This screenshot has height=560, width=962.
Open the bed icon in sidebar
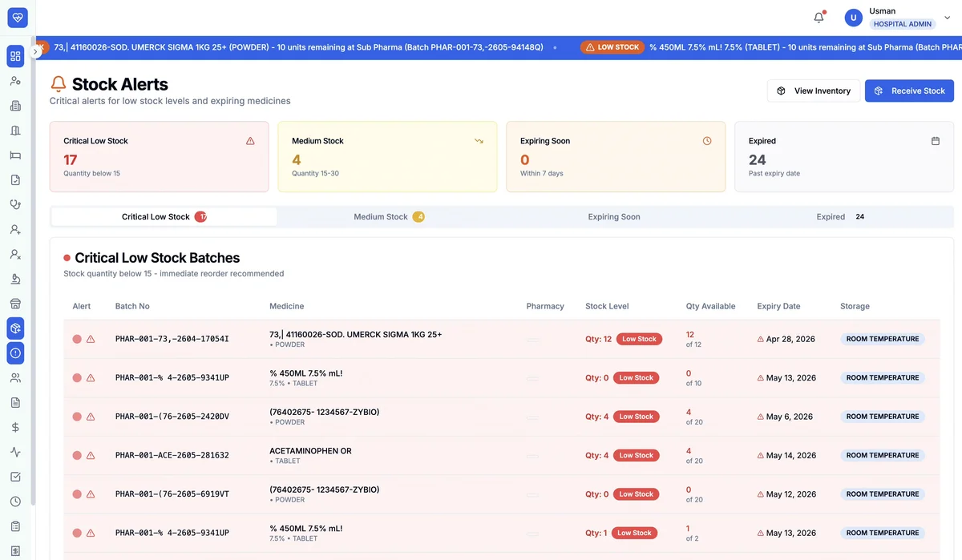tap(15, 155)
